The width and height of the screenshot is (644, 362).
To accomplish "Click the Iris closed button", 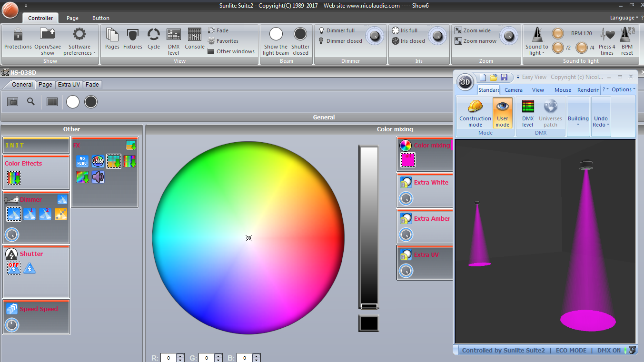I will pos(408,41).
